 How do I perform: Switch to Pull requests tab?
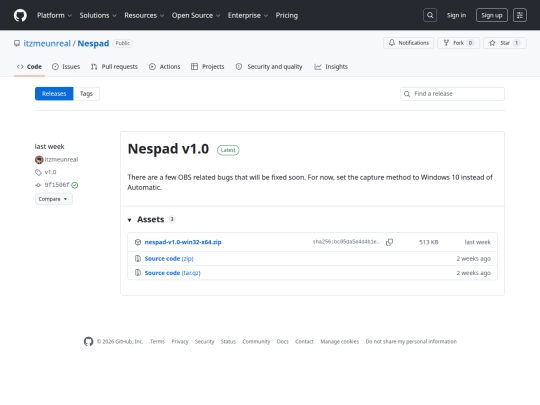pos(114,66)
